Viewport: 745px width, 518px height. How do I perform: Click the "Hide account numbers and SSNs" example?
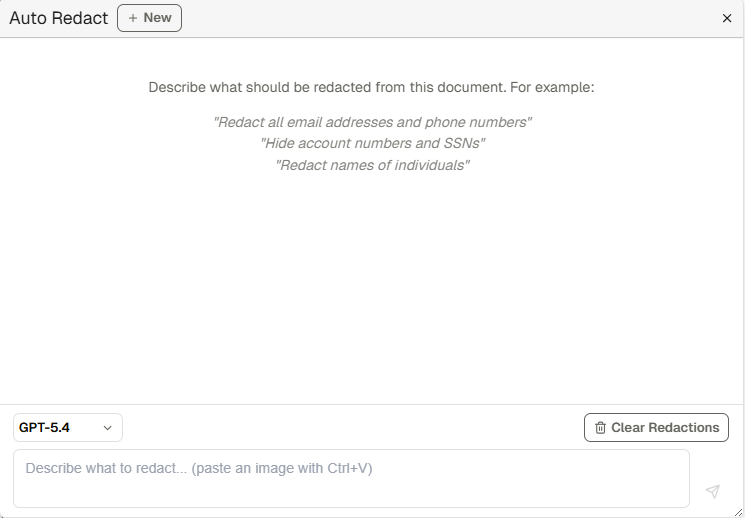[x=372, y=143]
